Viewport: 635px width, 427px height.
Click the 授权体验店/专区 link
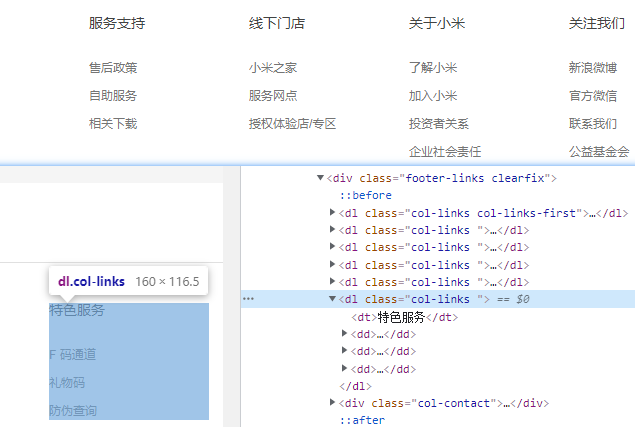click(x=292, y=124)
